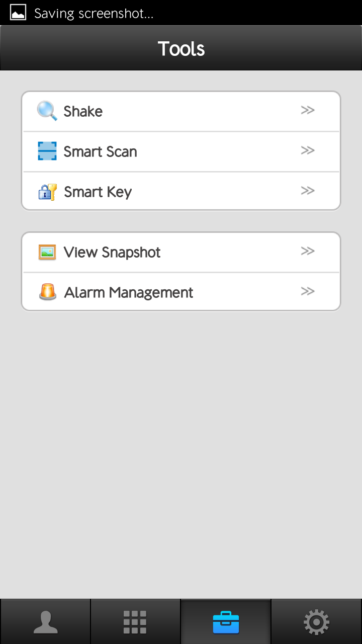Expand the View Snapshot row chevron
The image size is (362, 644).
[308, 251]
